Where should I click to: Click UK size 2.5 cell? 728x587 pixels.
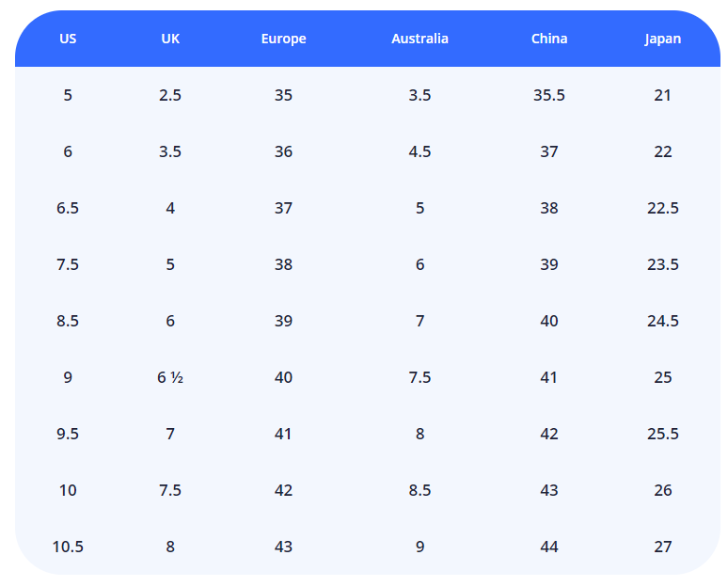point(170,95)
